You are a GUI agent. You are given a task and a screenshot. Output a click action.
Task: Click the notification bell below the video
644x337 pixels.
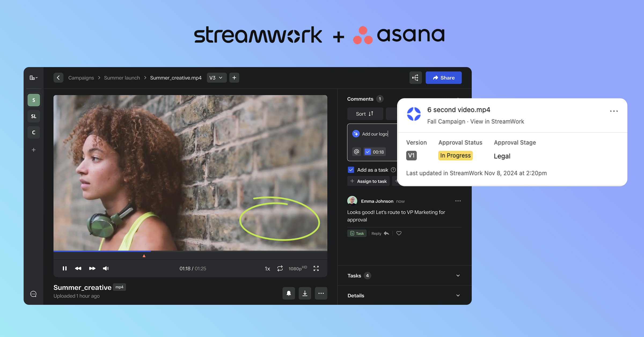pyautogui.click(x=289, y=293)
